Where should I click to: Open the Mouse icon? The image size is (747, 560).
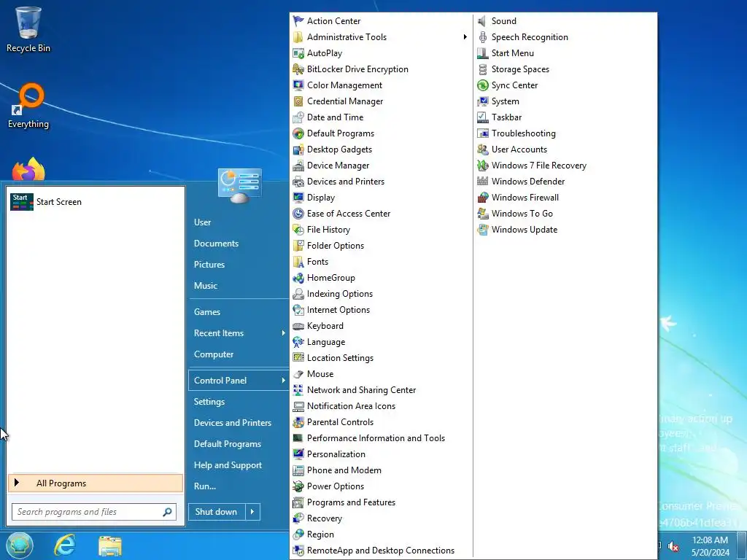298,374
